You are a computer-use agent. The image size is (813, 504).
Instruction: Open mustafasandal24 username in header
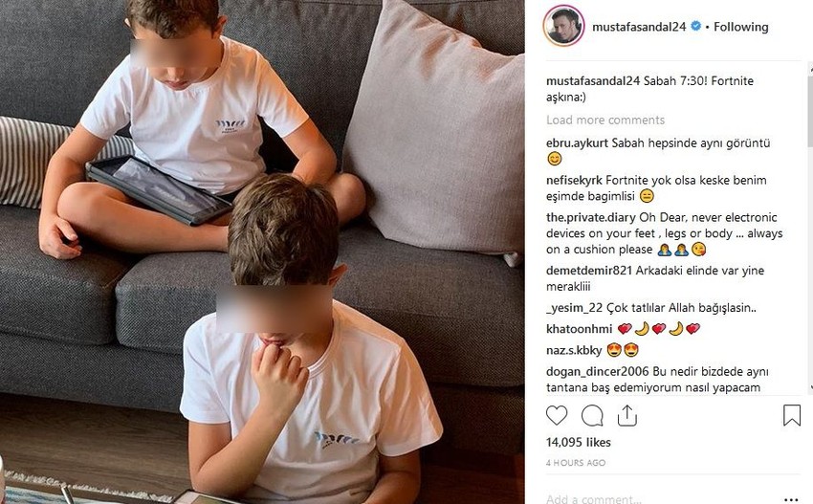click(639, 27)
